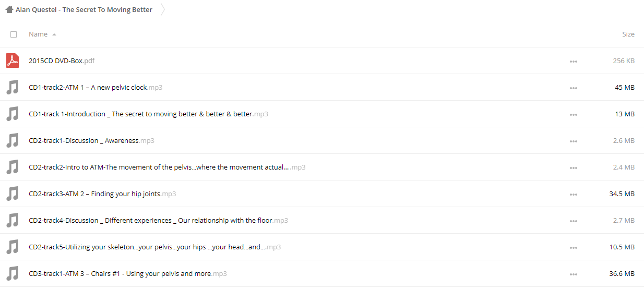This screenshot has width=644, height=289.
Task: Click the breadcrumb chevron separator
Action: pyautogui.click(x=162, y=9)
